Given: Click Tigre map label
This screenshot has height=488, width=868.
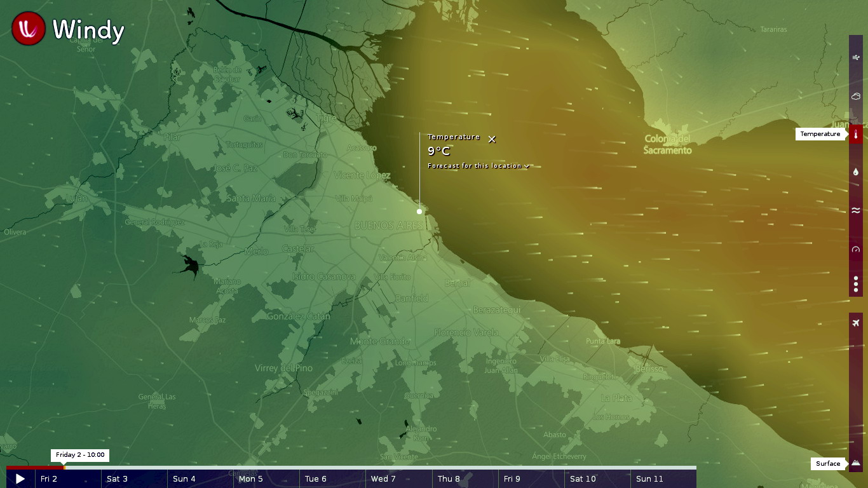Looking at the screenshot, I should pyautogui.click(x=327, y=119).
